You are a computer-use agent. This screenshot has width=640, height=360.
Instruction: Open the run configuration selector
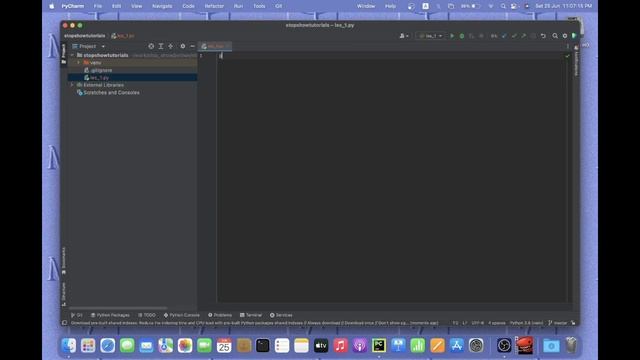431,36
